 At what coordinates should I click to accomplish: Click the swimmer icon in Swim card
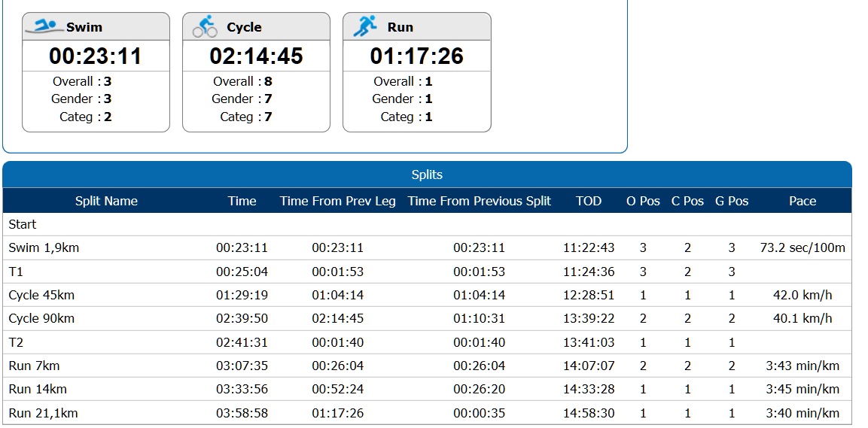pos(44,27)
